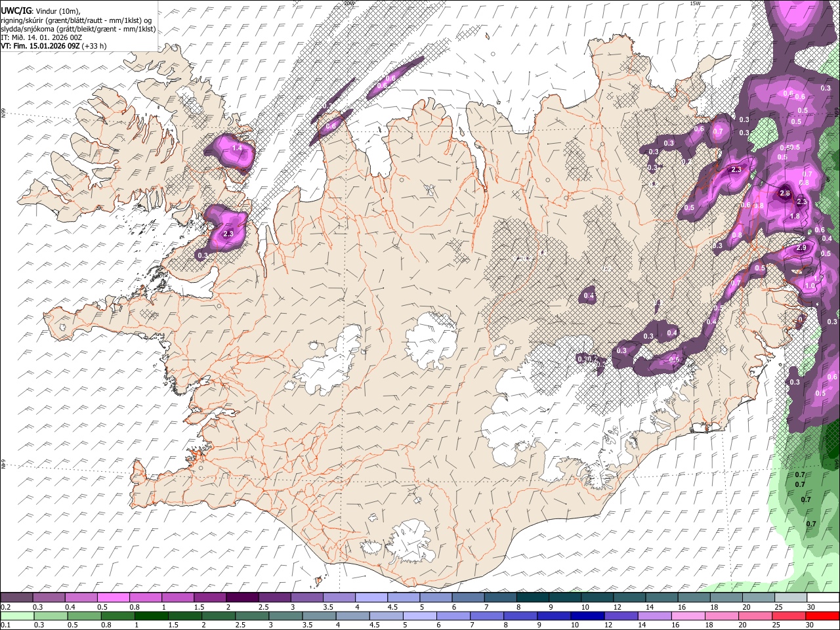Click the grey 20 swatch on the top scale

pos(757,597)
